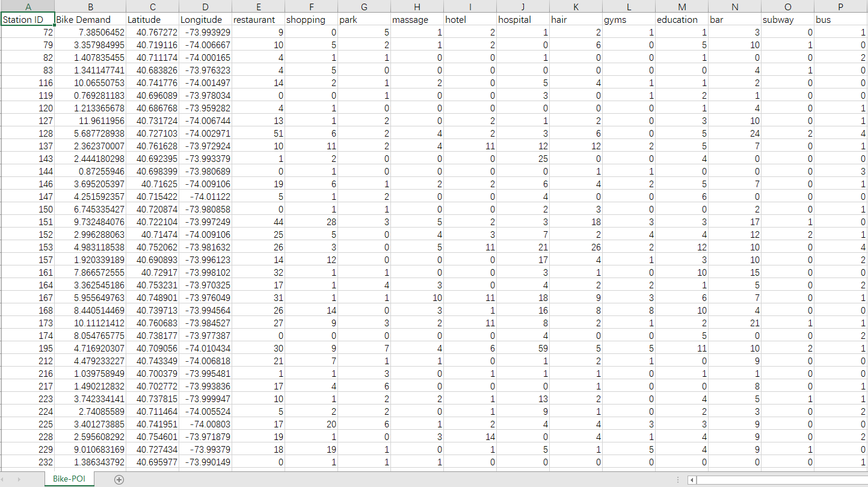Select Latitude cell 40.695977
The width and height of the screenshot is (868, 487).
click(x=153, y=462)
